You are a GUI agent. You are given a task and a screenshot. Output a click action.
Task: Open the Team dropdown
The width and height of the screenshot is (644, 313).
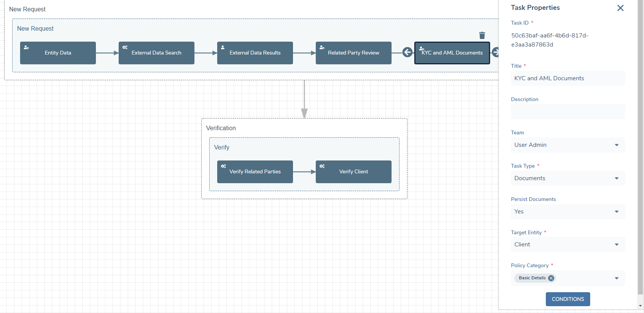(x=616, y=145)
